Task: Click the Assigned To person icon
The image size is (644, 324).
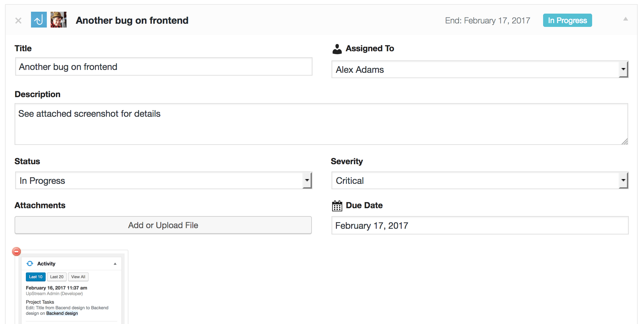Action: tap(337, 49)
